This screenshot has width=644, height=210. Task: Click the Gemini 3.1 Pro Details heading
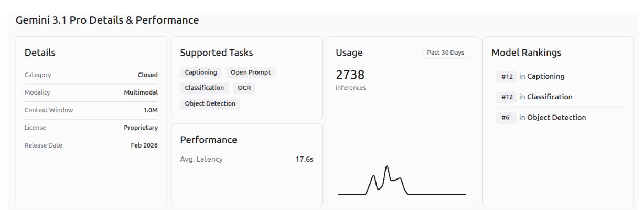pyautogui.click(x=107, y=20)
